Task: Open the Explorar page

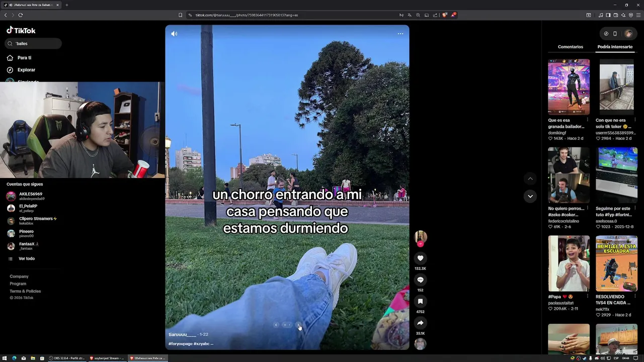Action: [x=26, y=70]
